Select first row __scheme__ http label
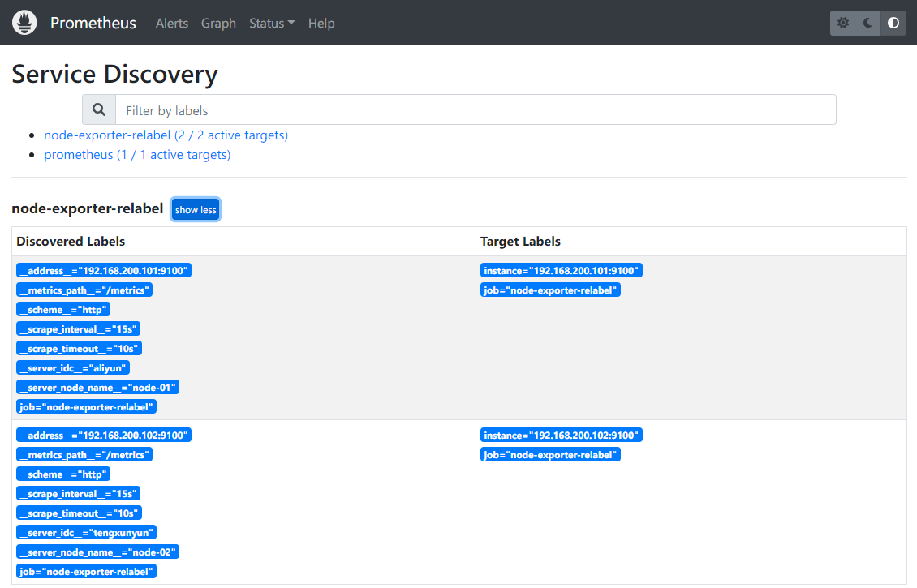 click(63, 310)
